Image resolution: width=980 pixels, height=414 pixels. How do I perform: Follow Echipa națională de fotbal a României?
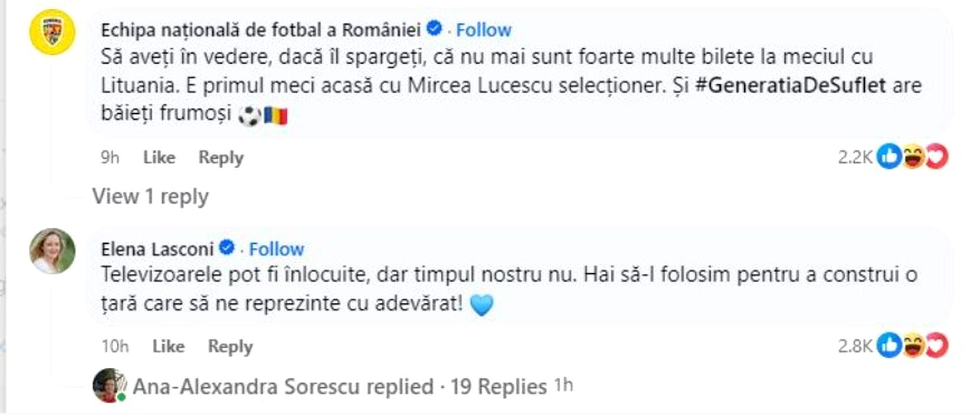point(483,30)
